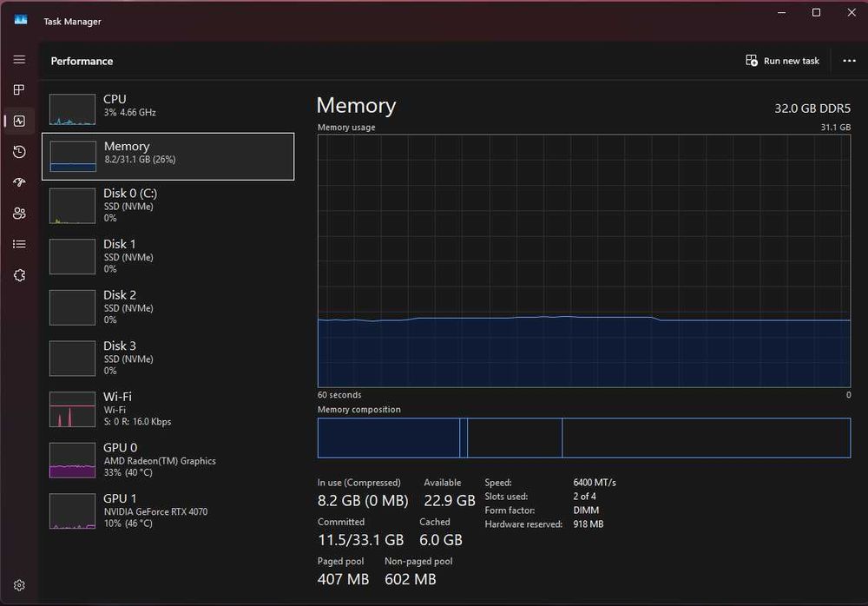Viewport: 868px width, 606px height.
Task: Click the Task Manager window title
Action: 73,22
